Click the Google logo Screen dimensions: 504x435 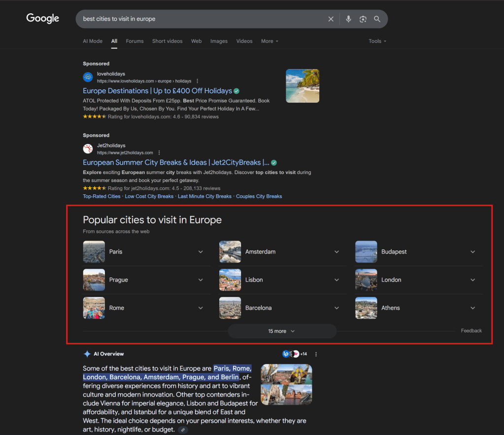42,19
